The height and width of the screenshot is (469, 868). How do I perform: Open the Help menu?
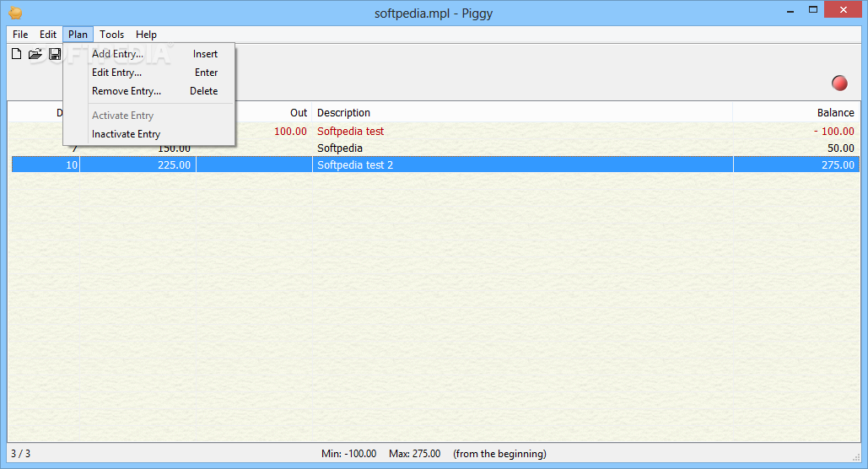click(146, 35)
